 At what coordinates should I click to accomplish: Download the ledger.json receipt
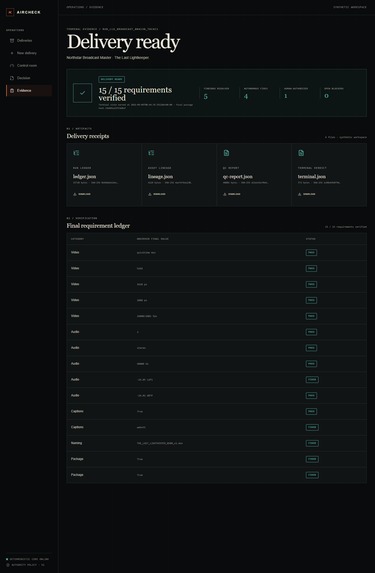pos(82,194)
